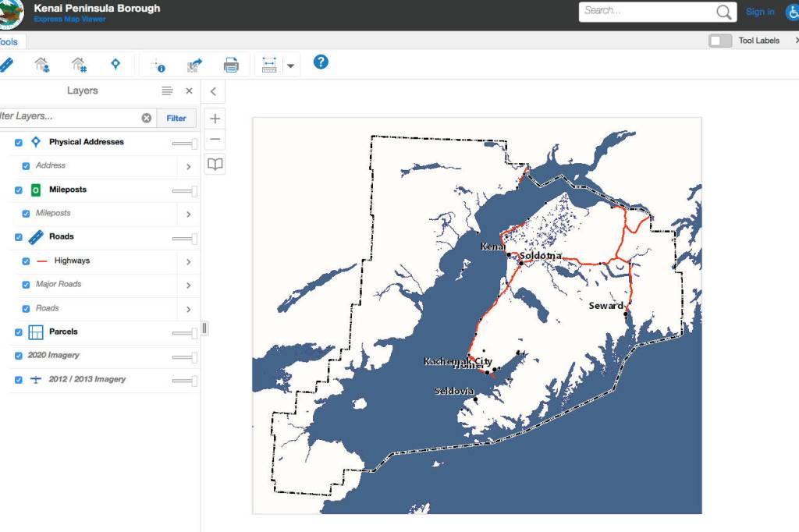Activate the identify point info tool
799x532 pixels.
pyautogui.click(x=158, y=65)
